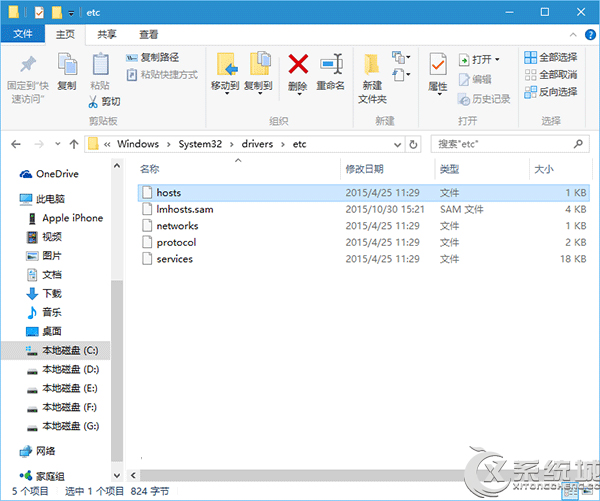Screen dimensions: 600x501
Task: Open the Easy Access dropdown in ribbon
Action: (x=401, y=74)
